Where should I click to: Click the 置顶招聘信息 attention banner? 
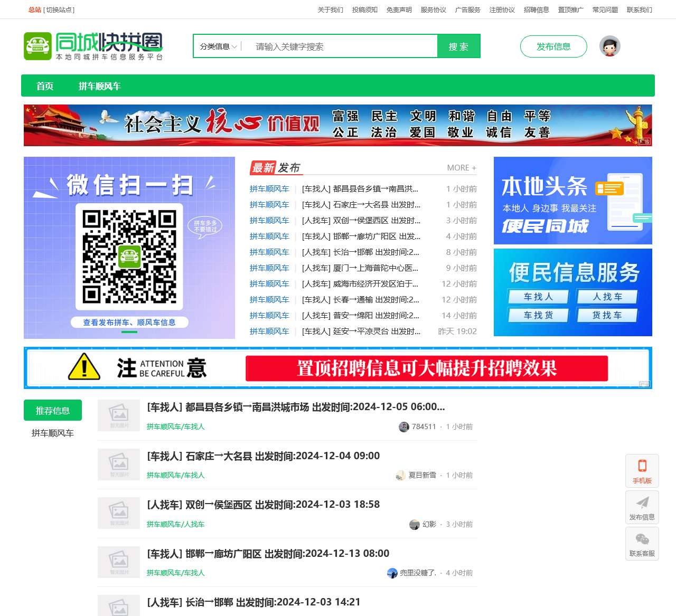[338, 368]
